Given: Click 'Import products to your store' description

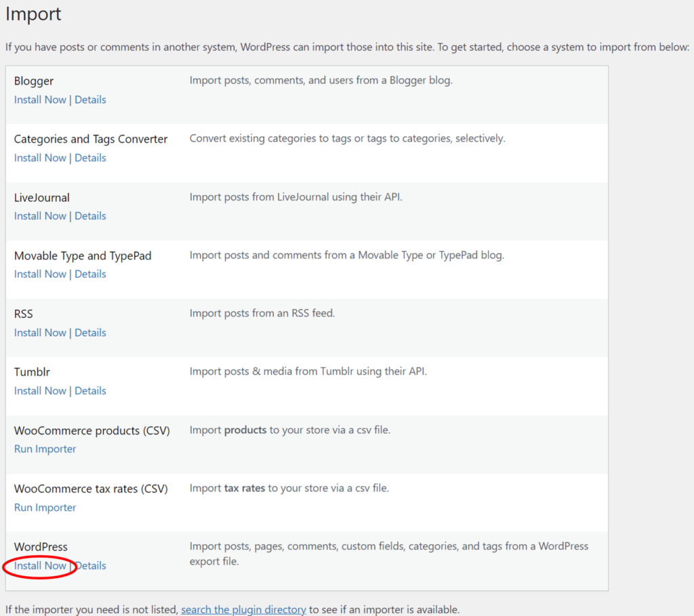Looking at the screenshot, I should (x=290, y=430).
